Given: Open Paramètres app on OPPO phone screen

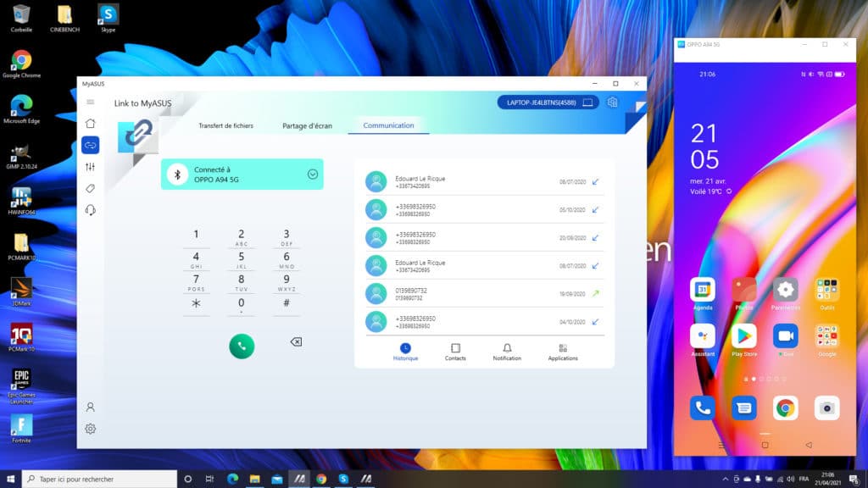Looking at the screenshot, I should [786, 294].
